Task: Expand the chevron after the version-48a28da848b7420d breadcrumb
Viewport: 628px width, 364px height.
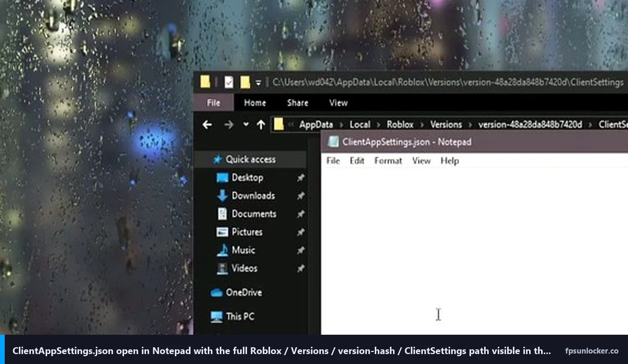Action: (590, 125)
